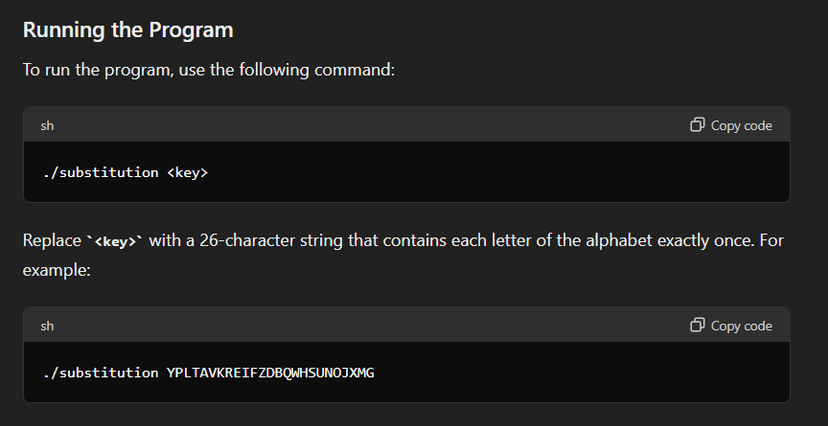Screen dimensions: 828x426
Task: Click the sentence 'To run the program, use the following command:'
Action: click(x=209, y=70)
